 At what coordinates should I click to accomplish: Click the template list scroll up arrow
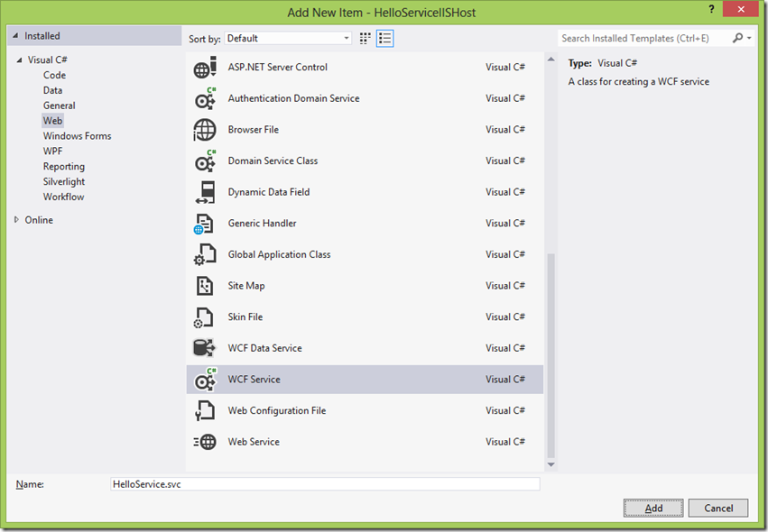[551, 60]
